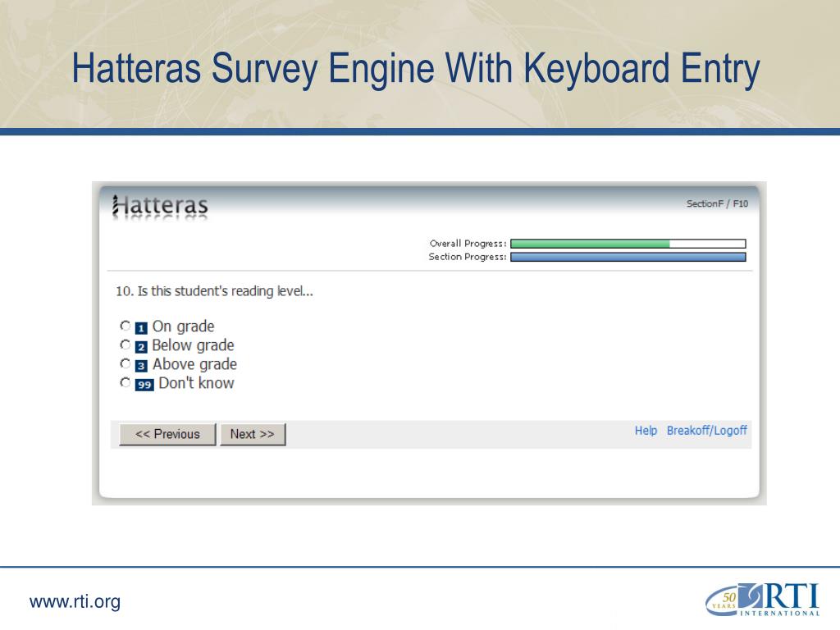Click the "Overall Progress:" label
This screenshot has width=840, height=630.
[468, 244]
